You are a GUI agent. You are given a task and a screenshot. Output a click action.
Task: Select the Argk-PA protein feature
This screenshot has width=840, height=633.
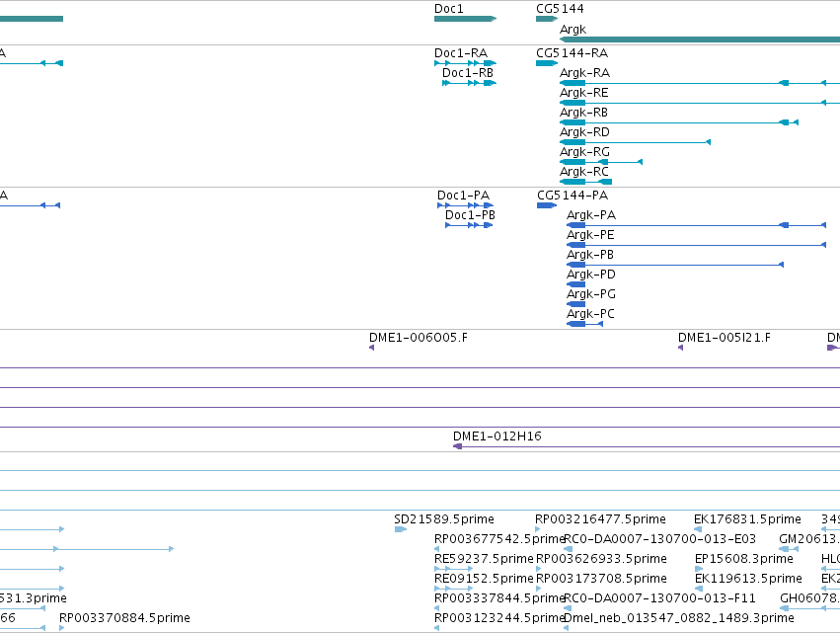[x=696, y=225]
